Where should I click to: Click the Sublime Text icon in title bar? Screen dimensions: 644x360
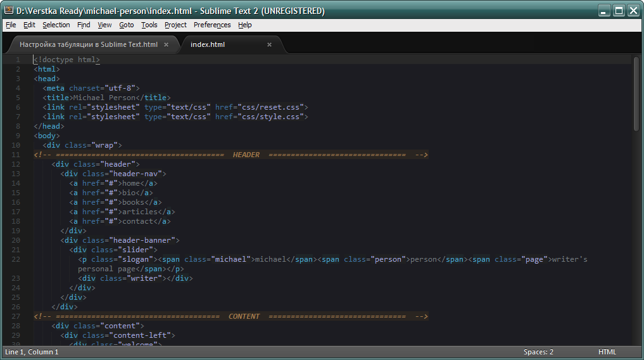tap(9, 11)
